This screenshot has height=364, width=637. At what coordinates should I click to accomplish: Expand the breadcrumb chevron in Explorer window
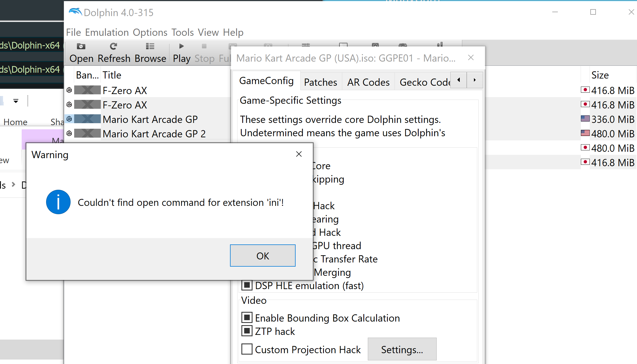[13, 184]
